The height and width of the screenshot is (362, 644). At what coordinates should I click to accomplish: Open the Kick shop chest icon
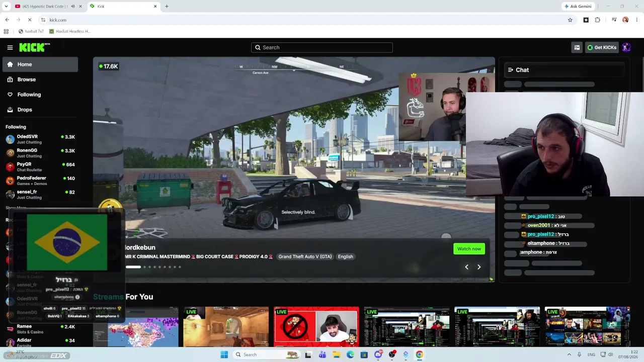click(577, 47)
